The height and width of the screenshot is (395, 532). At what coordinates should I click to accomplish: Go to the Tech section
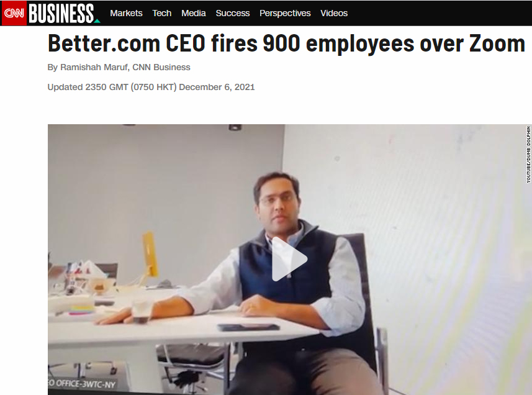pyautogui.click(x=162, y=13)
